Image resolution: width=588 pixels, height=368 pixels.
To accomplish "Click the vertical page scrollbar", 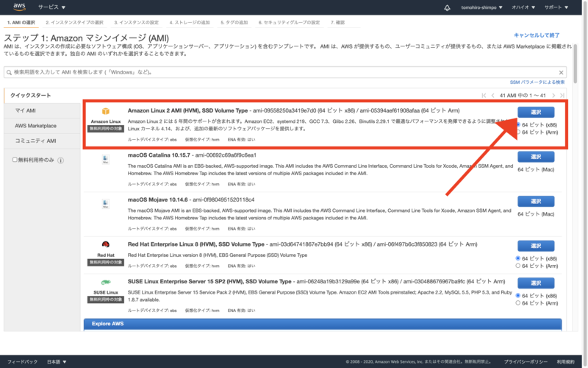I will click(x=576, y=64).
